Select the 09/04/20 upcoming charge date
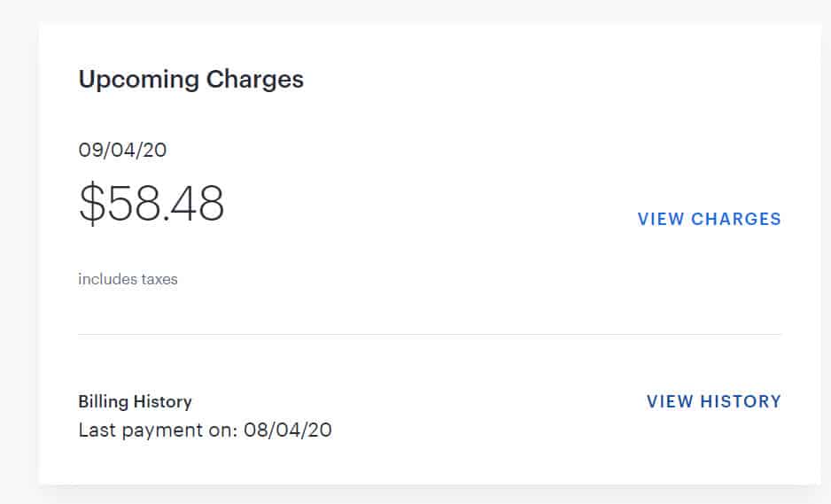This screenshot has width=831, height=504. click(x=122, y=150)
